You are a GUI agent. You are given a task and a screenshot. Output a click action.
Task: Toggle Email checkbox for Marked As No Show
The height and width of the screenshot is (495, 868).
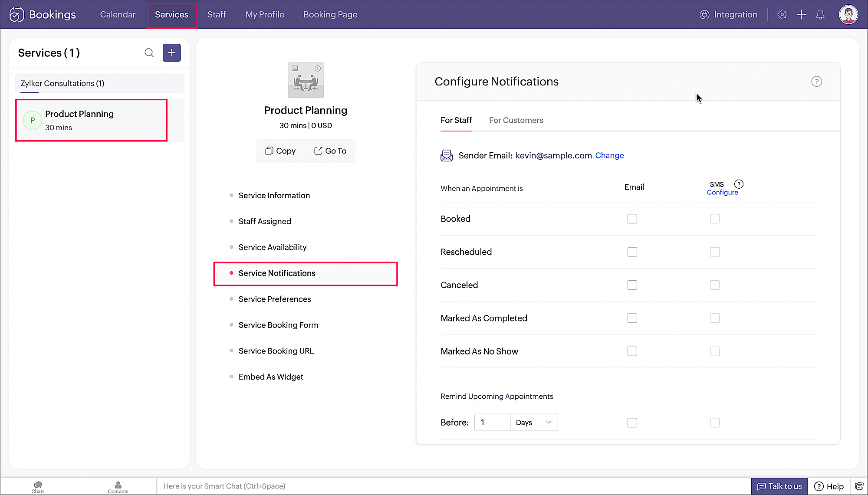632,351
